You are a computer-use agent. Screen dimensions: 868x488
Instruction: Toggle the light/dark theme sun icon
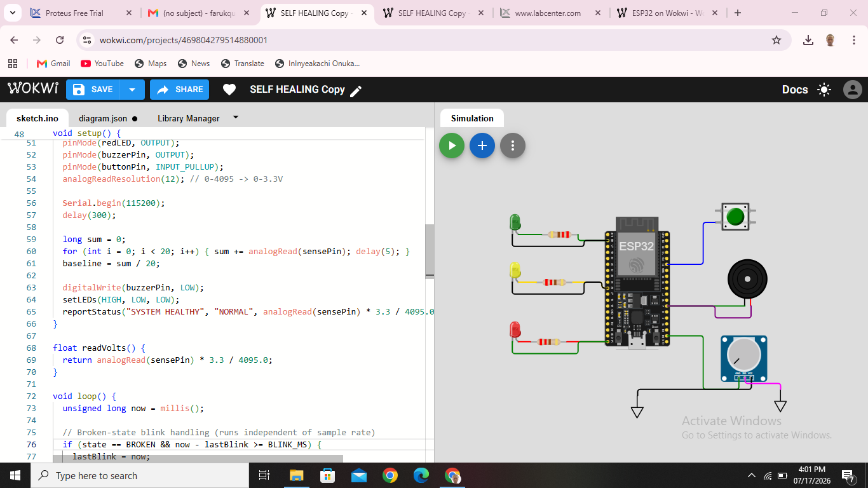pyautogui.click(x=824, y=90)
